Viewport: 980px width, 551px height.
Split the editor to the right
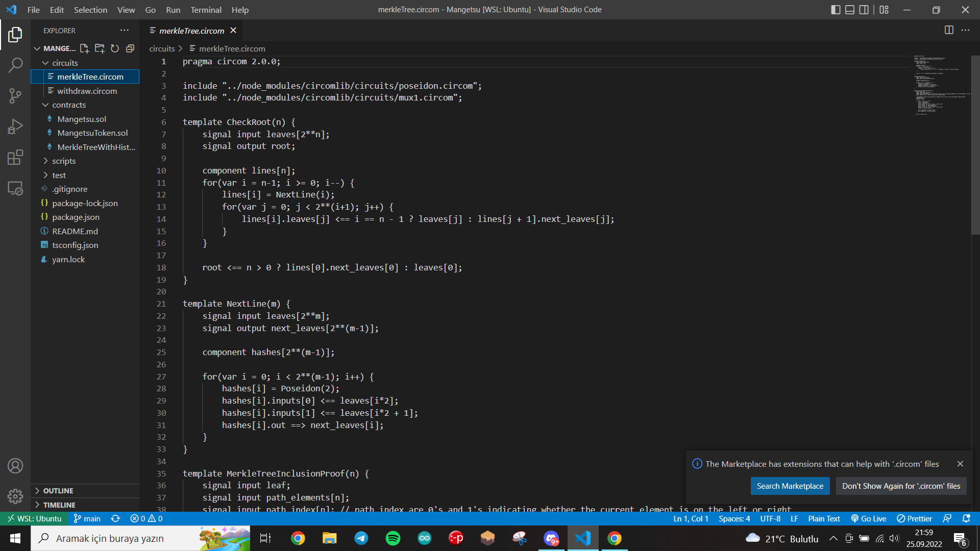[949, 30]
